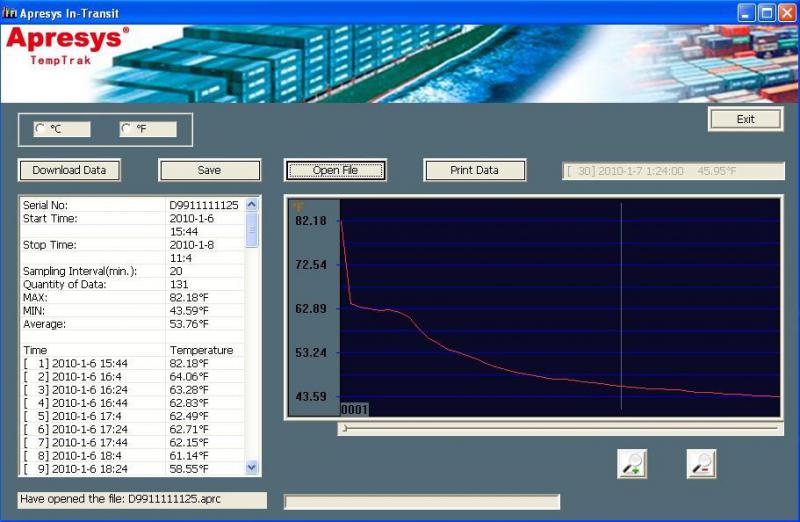This screenshot has width=800, height=522.
Task: Click the 72.54 label on chart axis
Action: click(x=311, y=265)
